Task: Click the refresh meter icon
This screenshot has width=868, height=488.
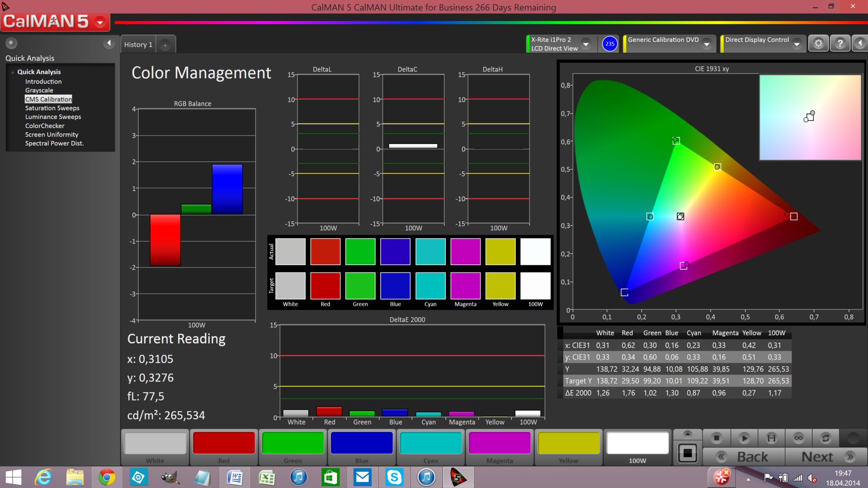Action: [826, 438]
